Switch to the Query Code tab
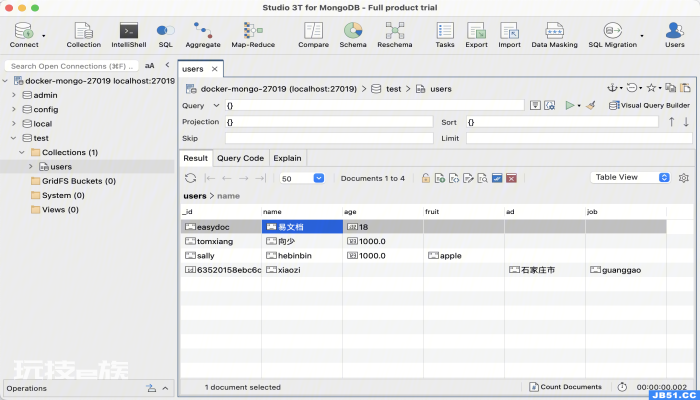700x400 pixels. (x=240, y=158)
